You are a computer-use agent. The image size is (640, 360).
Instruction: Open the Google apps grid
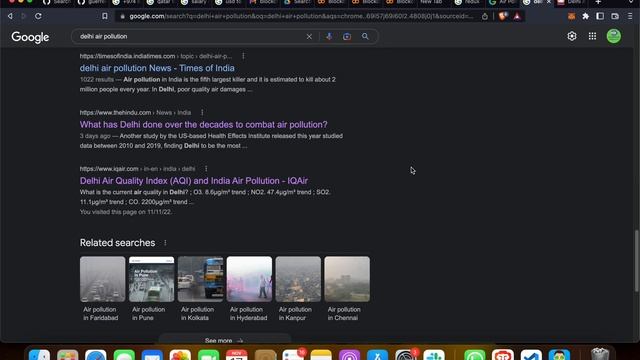(x=592, y=36)
